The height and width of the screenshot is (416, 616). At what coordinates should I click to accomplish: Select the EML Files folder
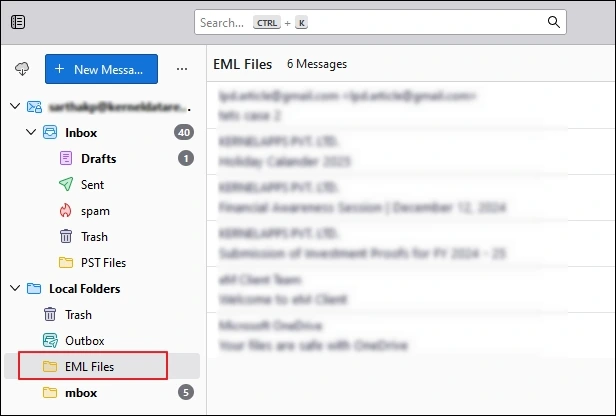pyautogui.click(x=89, y=367)
